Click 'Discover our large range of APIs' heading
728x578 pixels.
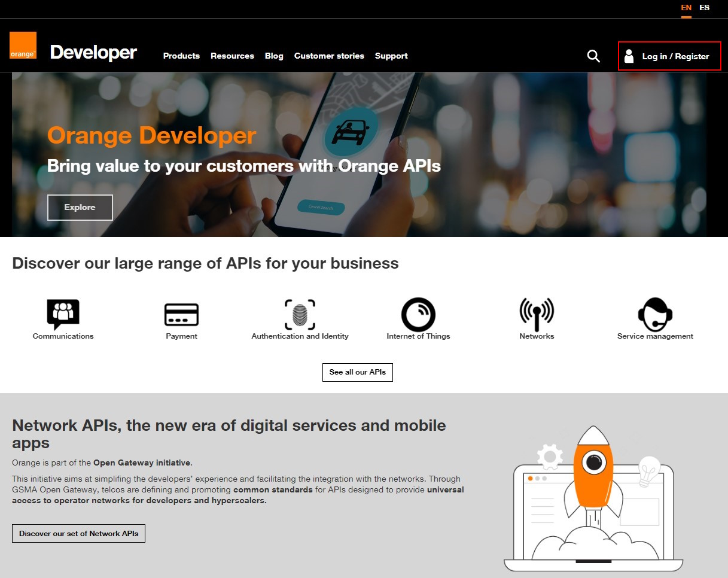pyautogui.click(x=205, y=263)
